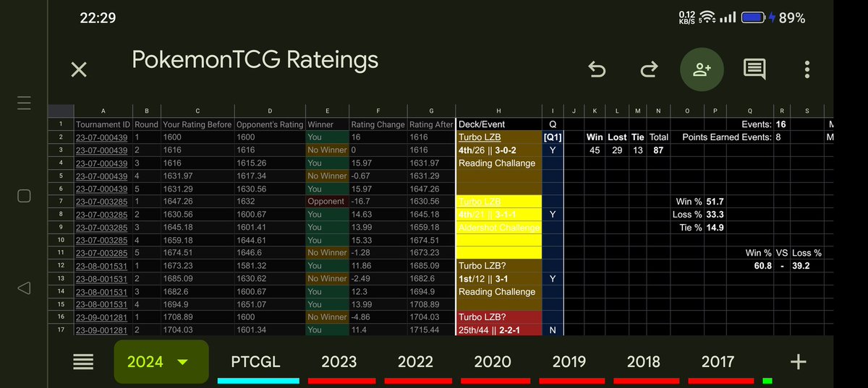The width and height of the screenshot is (868, 388).
Task: Select row 1 header number
Action: click(61, 124)
